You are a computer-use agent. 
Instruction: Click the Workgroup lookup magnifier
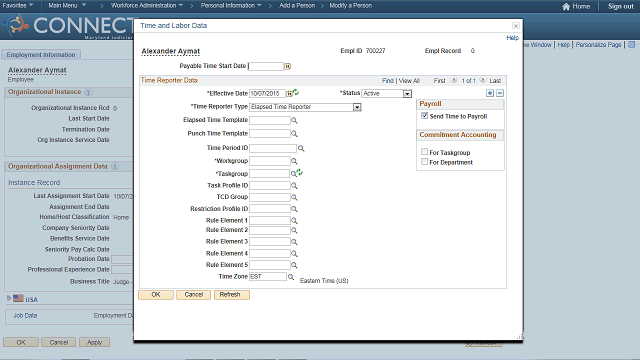(294, 161)
